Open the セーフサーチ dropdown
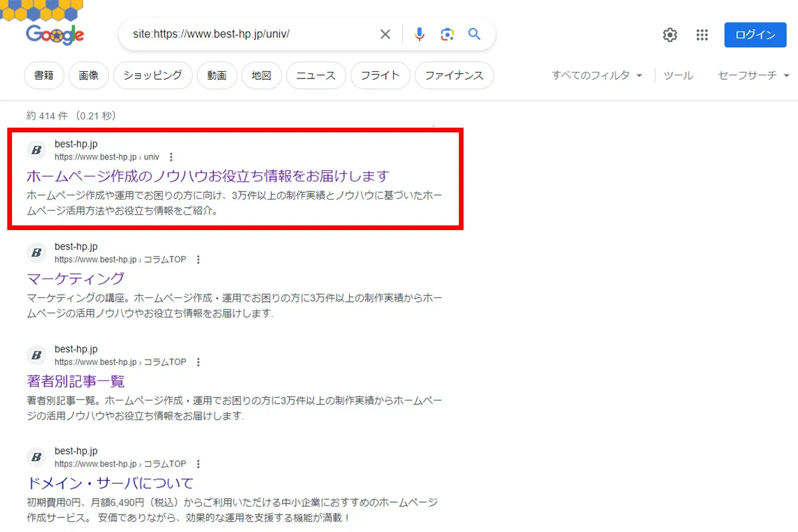This screenshot has width=798, height=532. pos(752,76)
